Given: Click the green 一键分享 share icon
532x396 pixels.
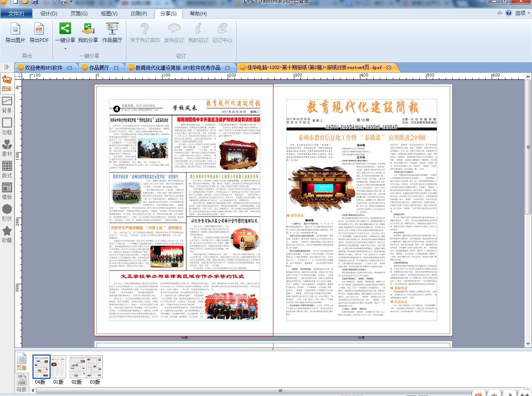Looking at the screenshot, I should (65, 29).
